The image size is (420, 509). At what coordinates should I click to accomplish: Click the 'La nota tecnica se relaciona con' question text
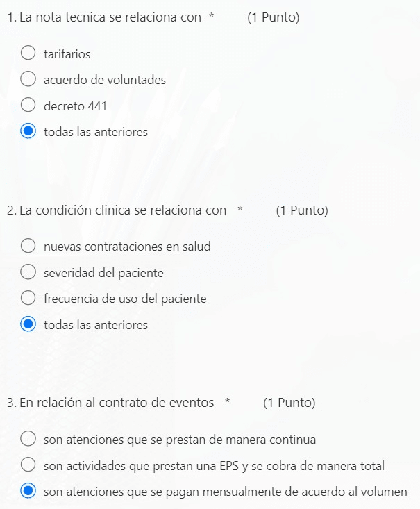[110, 17]
